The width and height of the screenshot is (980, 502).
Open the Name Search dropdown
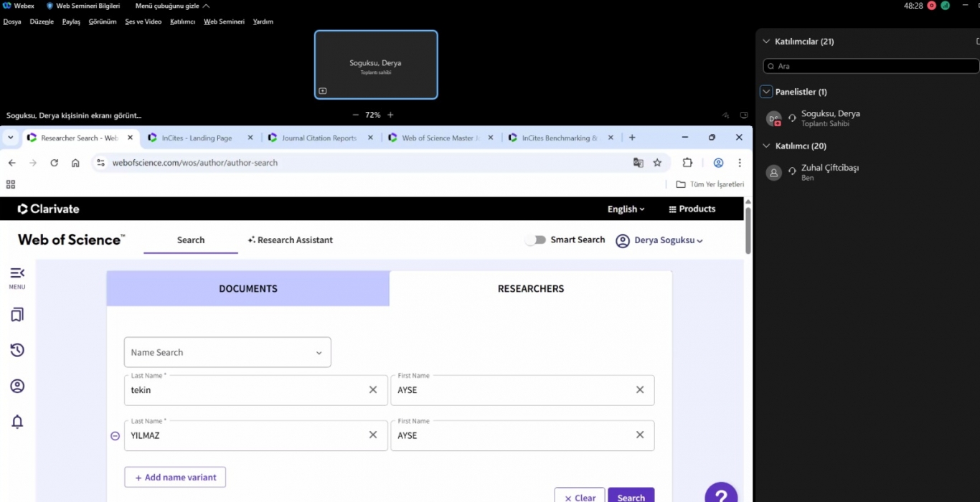coord(227,352)
